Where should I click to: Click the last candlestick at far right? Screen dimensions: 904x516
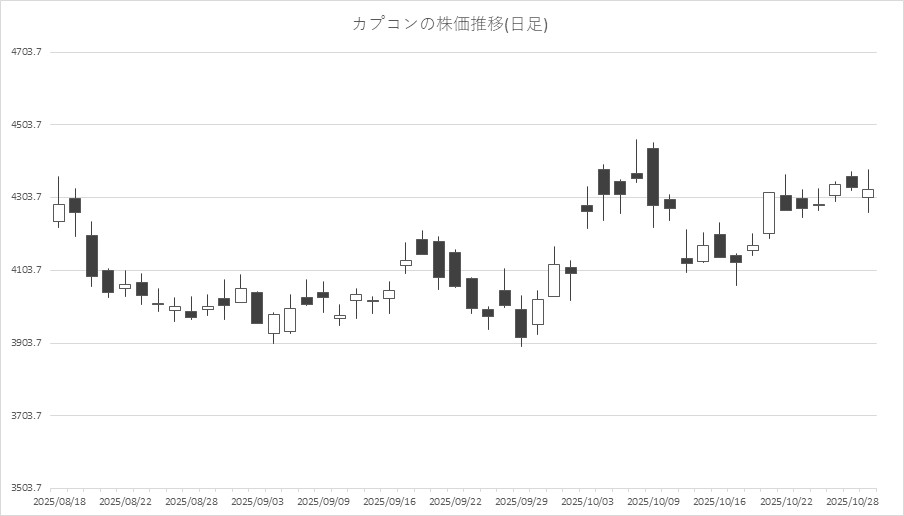click(x=868, y=193)
